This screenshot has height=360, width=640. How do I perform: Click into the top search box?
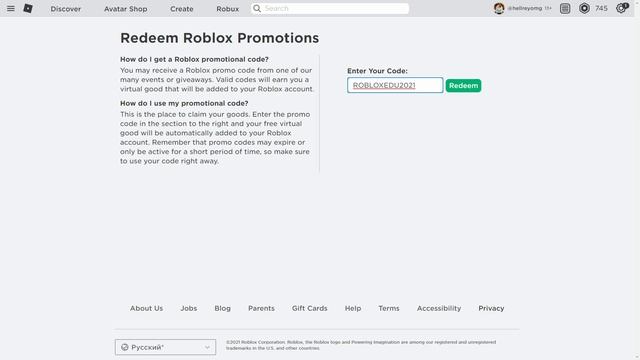[x=330, y=8]
